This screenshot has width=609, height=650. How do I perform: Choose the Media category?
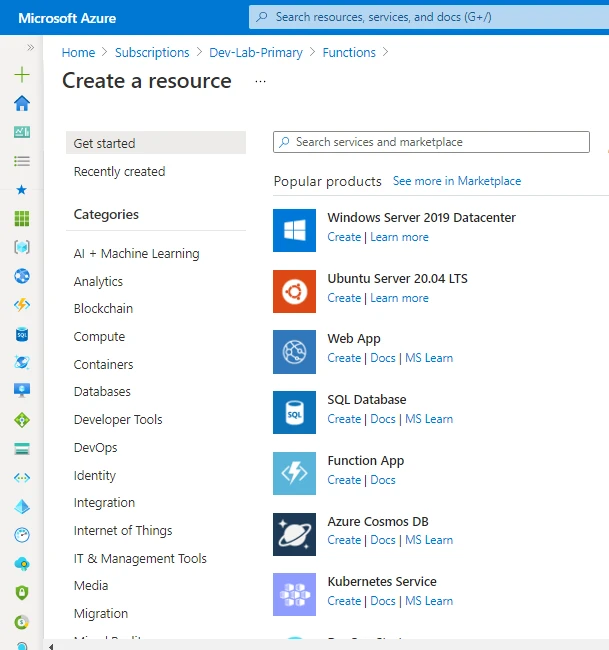pos(91,586)
